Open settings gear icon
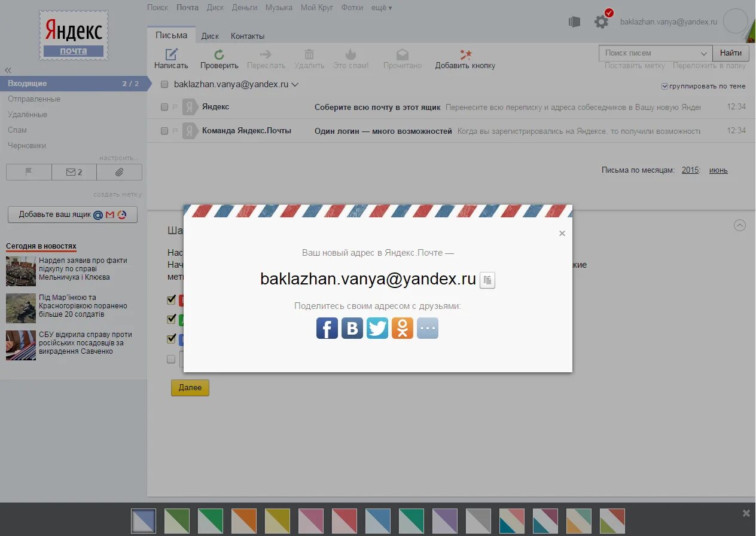 pyautogui.click(x=601, y=22)
